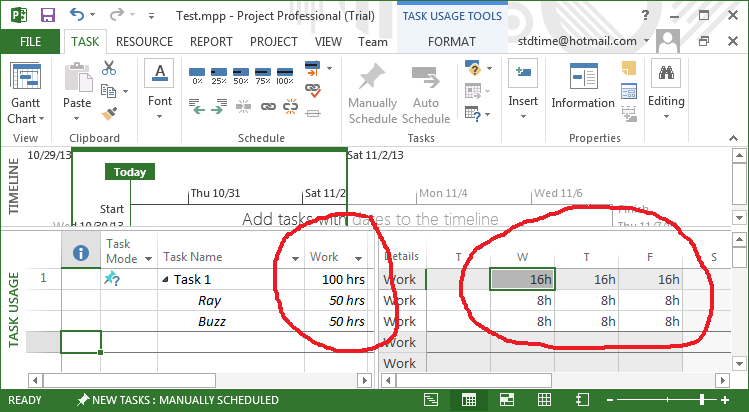Switch to Task Usage view in status bar

tap(469, 400)
